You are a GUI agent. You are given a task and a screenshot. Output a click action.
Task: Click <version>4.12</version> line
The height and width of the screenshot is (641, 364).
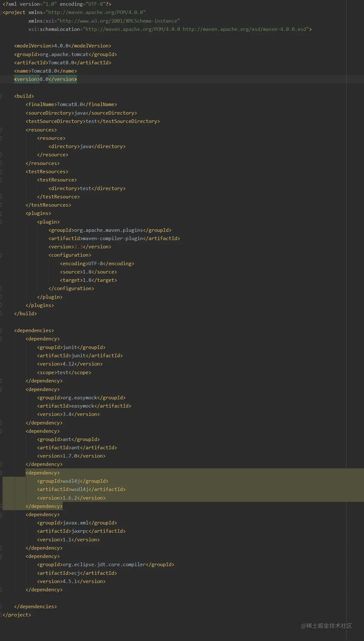pyautogui.click(x=70, y=364)
